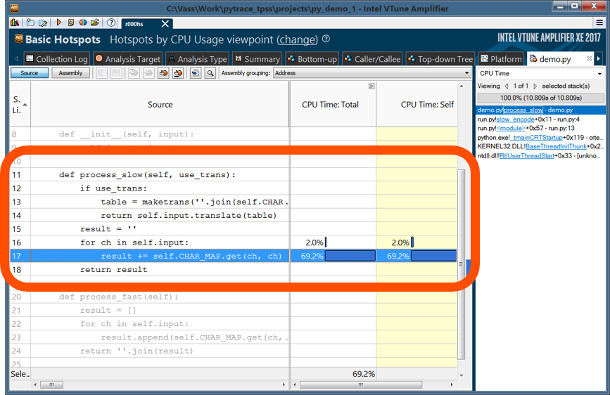Expand the CPU Time: Total column icon

tap(372, 86)
